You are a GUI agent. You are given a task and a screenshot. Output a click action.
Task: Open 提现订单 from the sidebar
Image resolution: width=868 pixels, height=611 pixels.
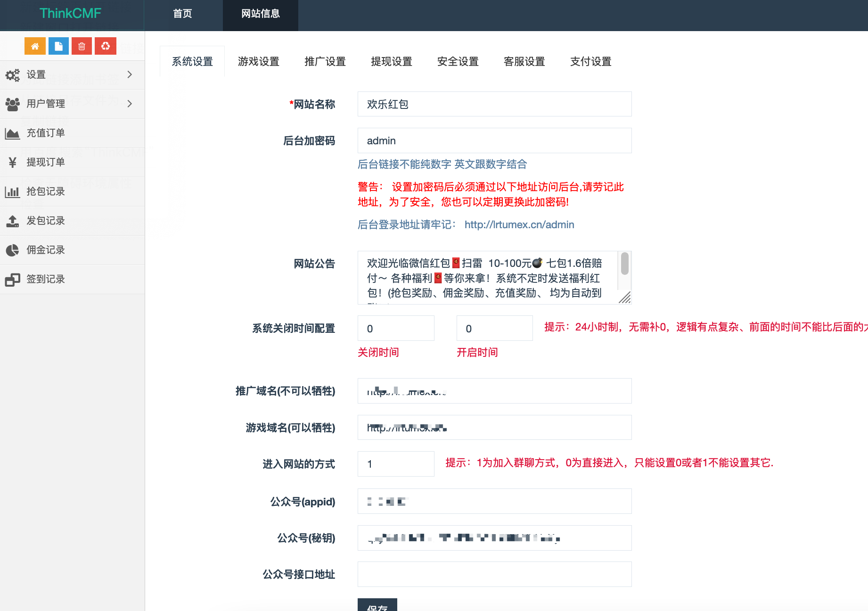(46, 162)
